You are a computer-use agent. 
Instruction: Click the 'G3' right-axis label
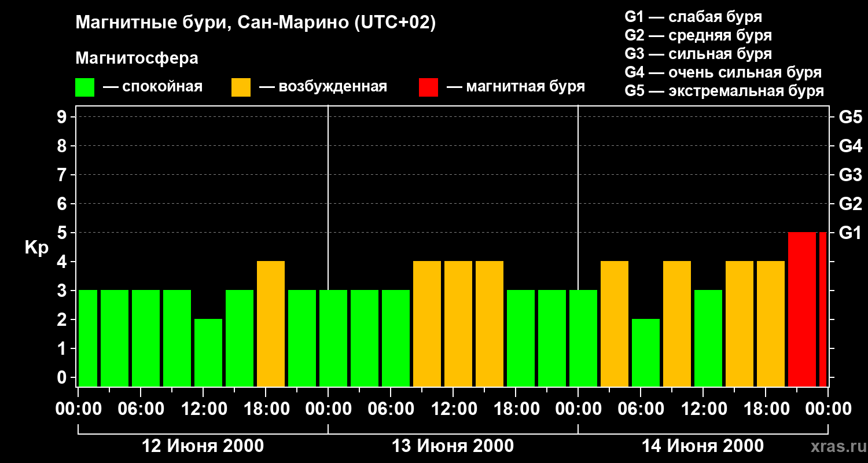click(x=850, y=175)
